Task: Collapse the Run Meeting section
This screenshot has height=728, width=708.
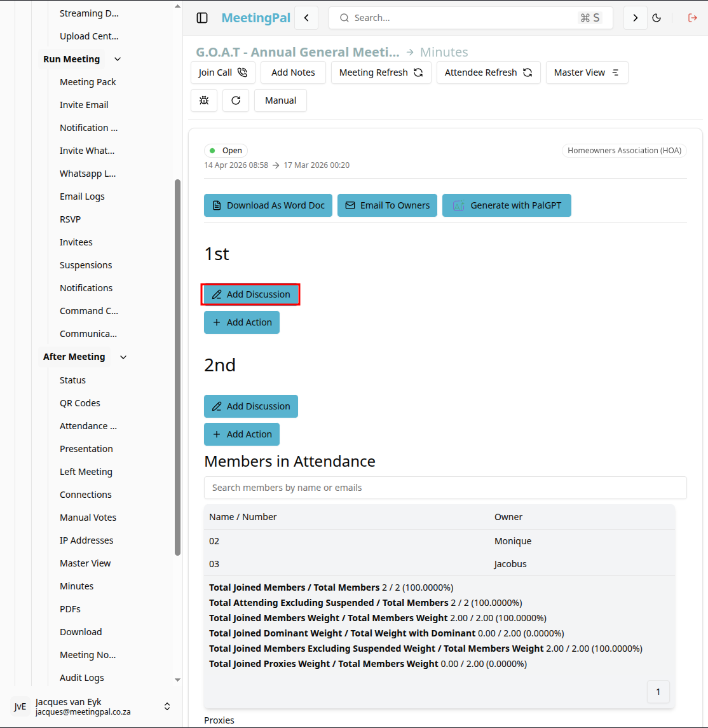Action: click(118, 59)
